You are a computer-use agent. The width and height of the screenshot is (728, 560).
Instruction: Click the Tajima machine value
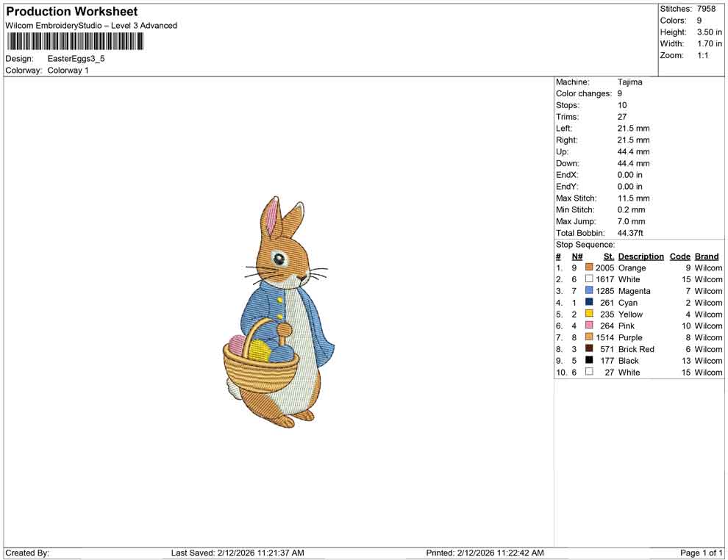[629, 82]
